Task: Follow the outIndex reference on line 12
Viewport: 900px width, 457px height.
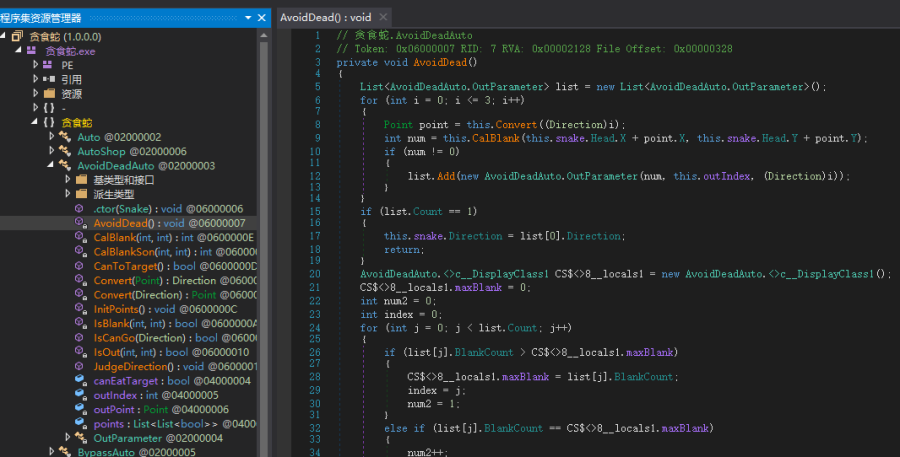Action: [x=728, y=176]
